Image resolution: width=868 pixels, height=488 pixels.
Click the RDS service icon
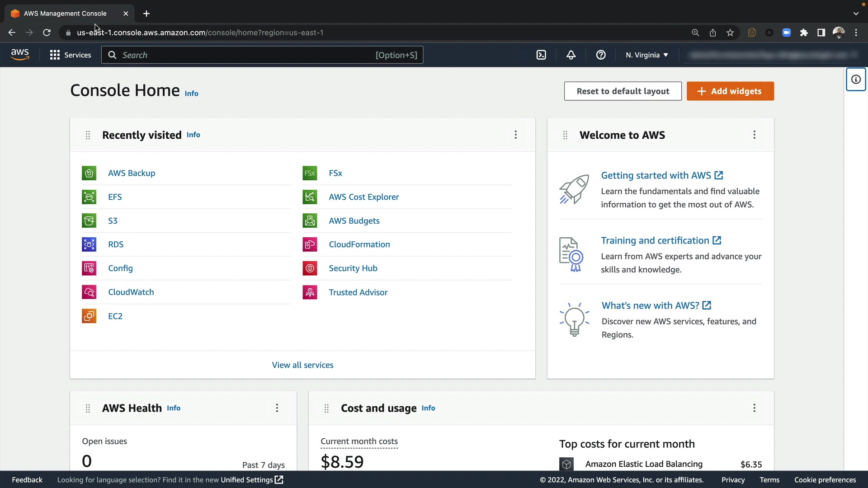pos(89,244)
